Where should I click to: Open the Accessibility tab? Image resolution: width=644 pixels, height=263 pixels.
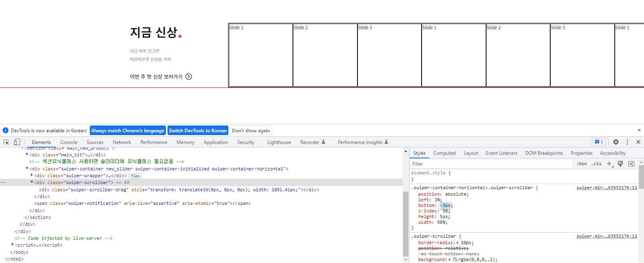613,153
